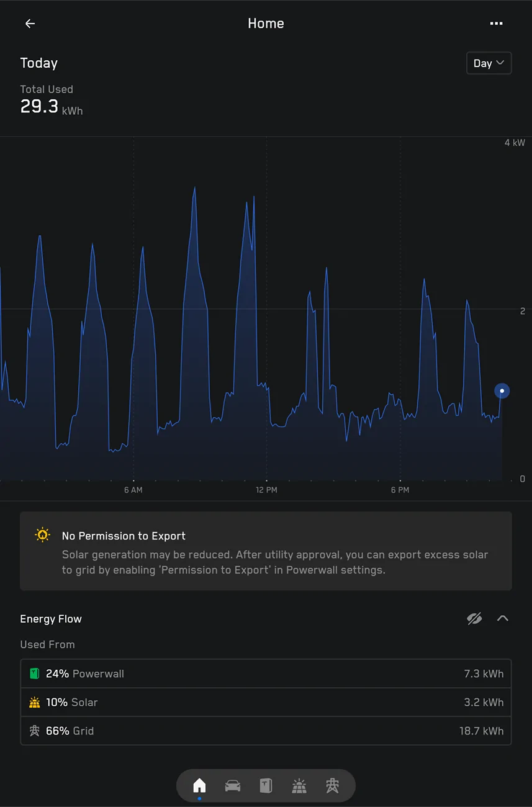This screenshot has width=532, height=807.
Task: Open the Solar panel tab icon
Action: tap(299, 786)
